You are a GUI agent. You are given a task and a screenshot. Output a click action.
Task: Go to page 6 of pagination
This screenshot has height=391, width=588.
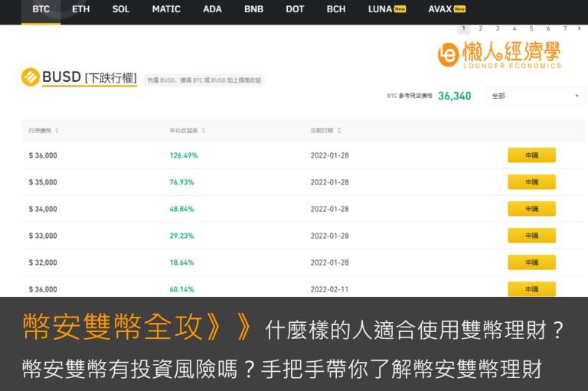tap(548, 28)
